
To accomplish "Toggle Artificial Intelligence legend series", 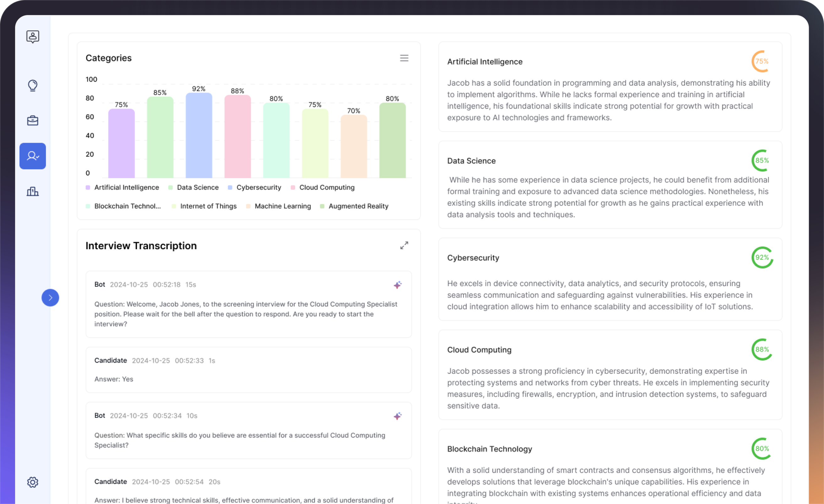I will (126, 187).
